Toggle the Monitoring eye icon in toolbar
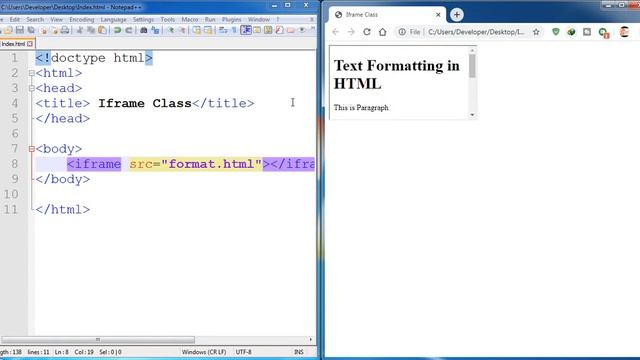 pos(302,30)
